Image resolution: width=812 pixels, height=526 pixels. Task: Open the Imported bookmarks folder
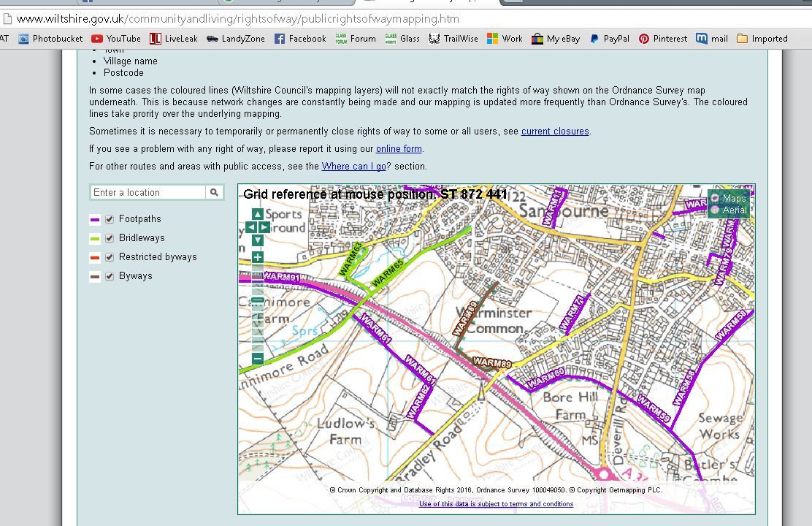tap(762, 38)
